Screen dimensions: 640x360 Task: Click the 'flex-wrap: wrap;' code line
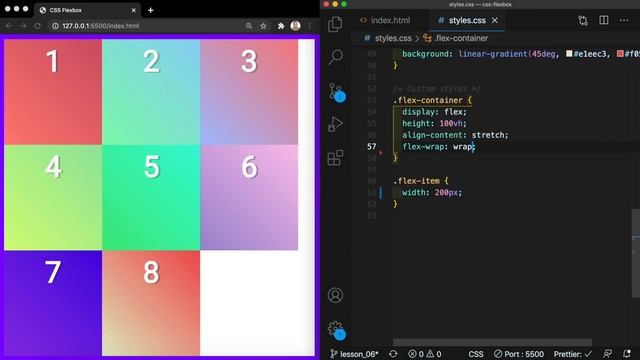point(439,147)
